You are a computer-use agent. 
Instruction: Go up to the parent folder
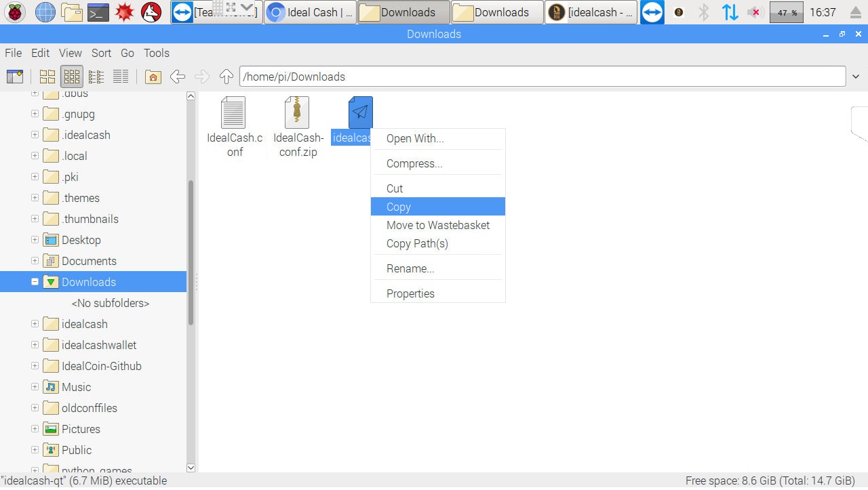click(226, 77)
